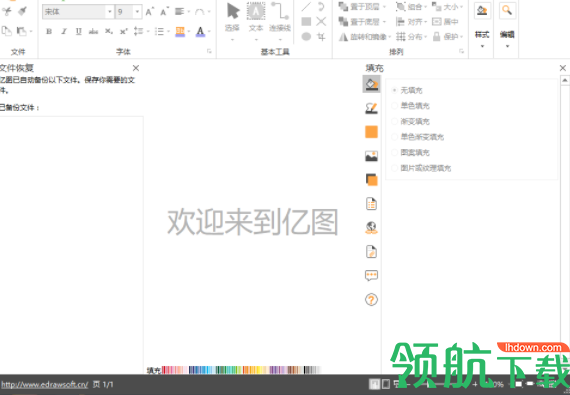Click the fill panel scrollbar up arrow

pos(565,80)
